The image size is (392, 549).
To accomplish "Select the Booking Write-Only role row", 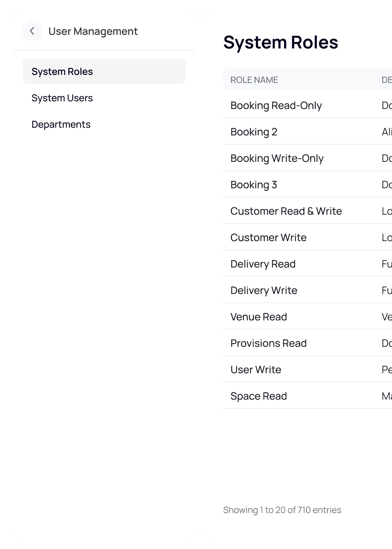I will click(x=277, y=158).
